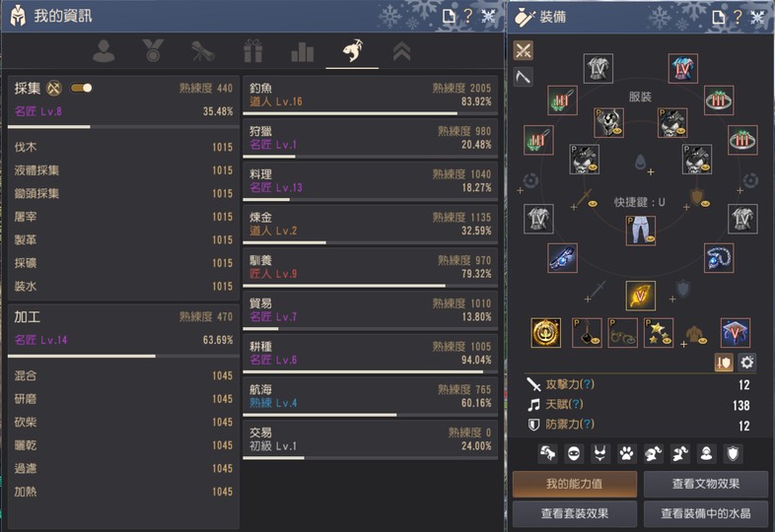Switch to the medal titles tab

153,51
